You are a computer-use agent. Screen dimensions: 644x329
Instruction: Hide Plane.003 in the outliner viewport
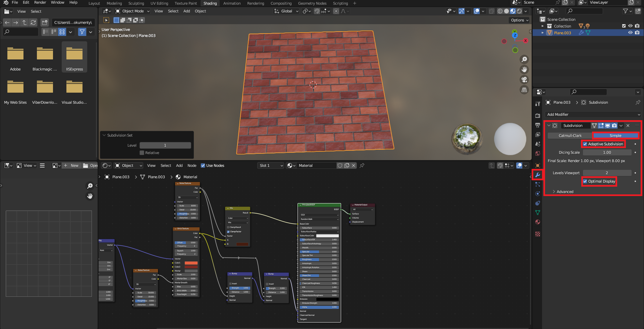630,33
